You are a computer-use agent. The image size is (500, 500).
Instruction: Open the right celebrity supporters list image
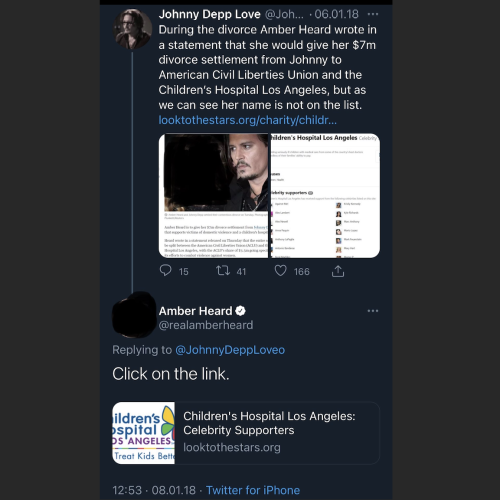click(x=325, y=196)
